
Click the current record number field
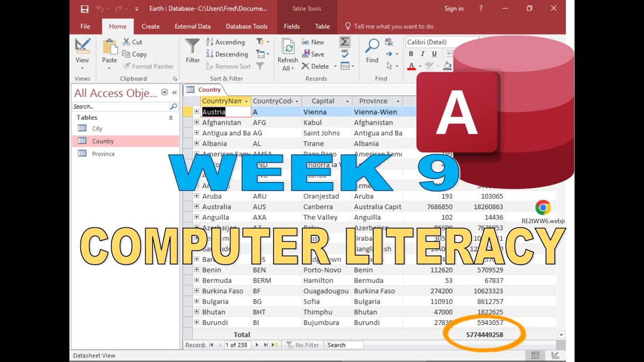(237, 345)
